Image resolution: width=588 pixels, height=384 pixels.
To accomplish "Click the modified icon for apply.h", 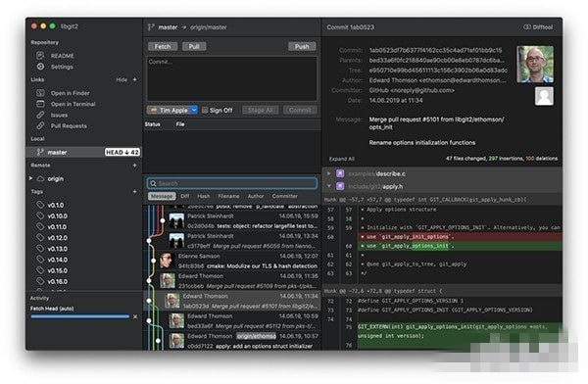I will pyautogui.click(x=340, y=186).
